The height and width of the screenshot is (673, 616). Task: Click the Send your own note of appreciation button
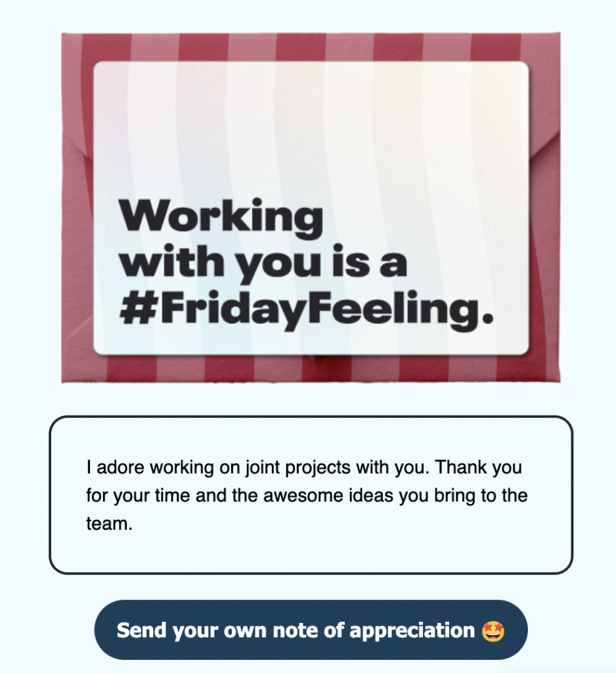(311, 630)
